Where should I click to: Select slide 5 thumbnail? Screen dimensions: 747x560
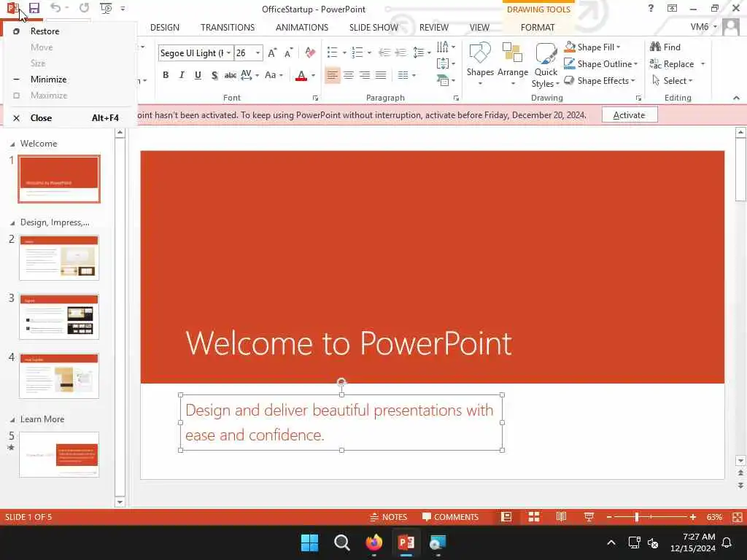coord(59,454)
